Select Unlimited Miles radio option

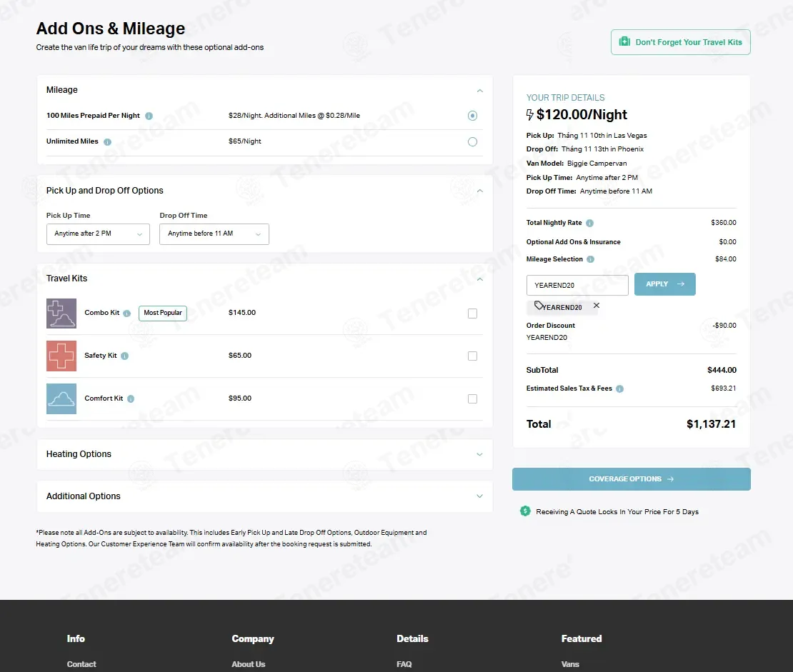[472, 142]
